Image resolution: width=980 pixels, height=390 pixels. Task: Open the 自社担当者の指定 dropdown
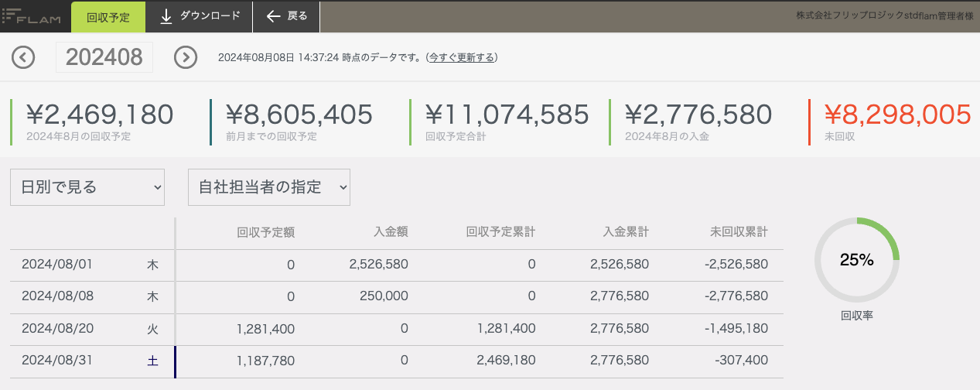(x=269, y=187)
